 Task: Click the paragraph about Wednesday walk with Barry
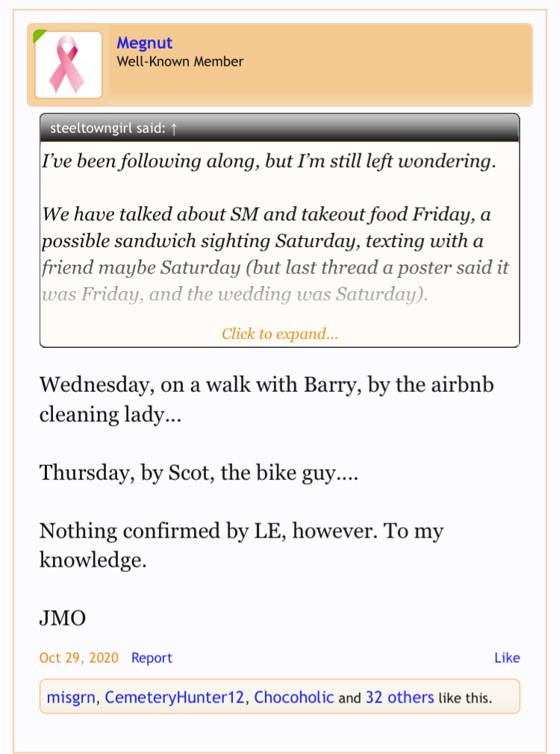tap(266, 399)
